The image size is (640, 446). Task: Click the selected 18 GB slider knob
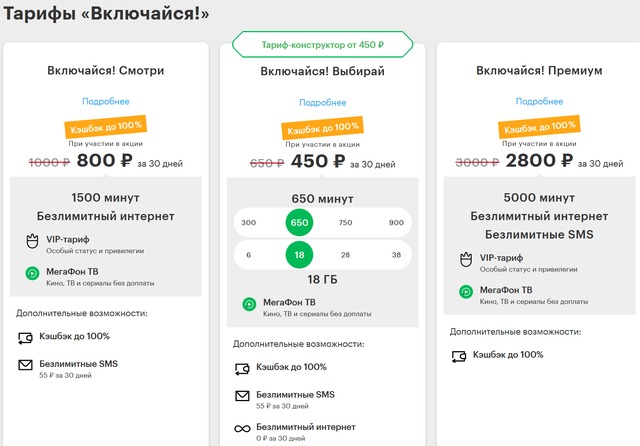pos(299,255)
